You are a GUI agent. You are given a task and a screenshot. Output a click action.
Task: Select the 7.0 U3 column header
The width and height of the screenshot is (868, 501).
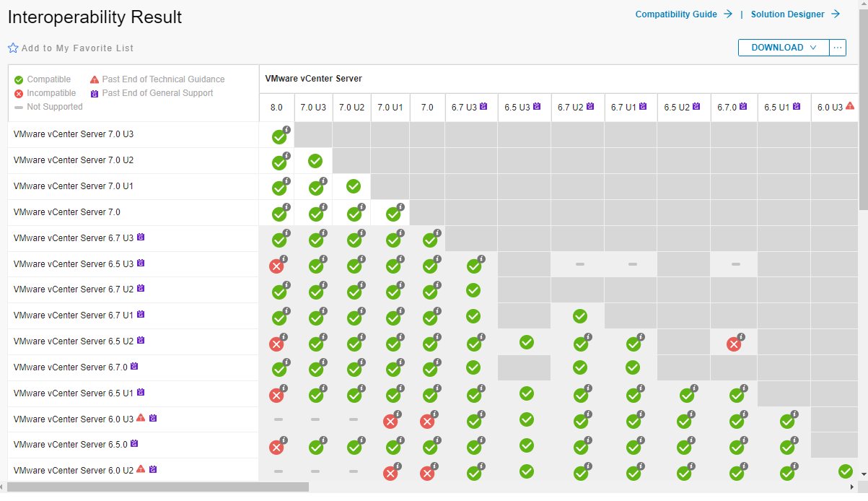click(313, 108)
